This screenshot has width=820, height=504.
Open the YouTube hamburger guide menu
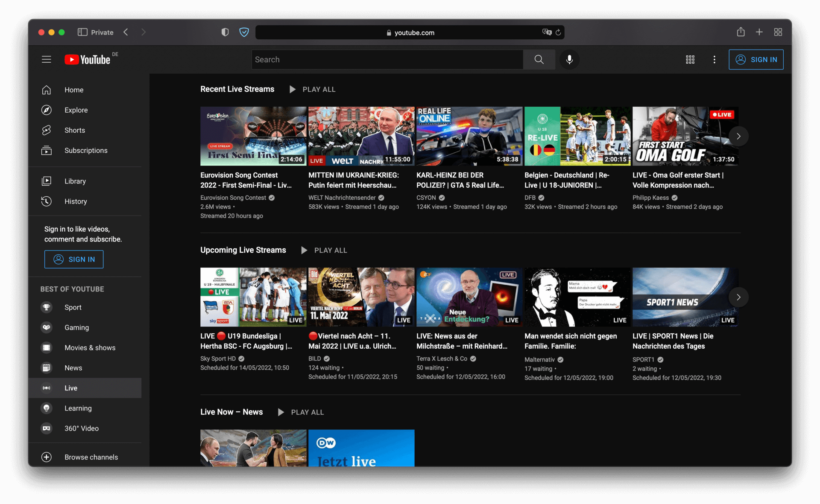pos(47,59)
